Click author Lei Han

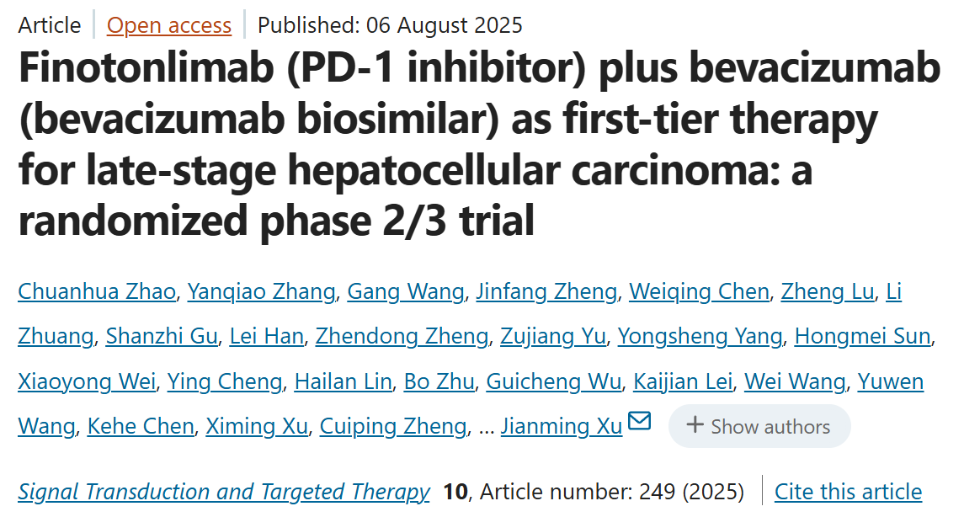[267, 336]
